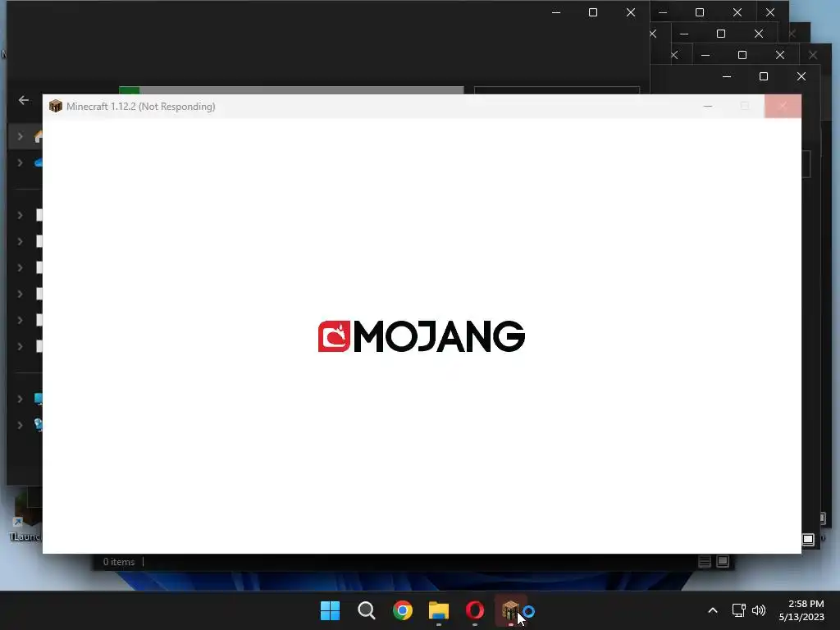The height and width of the screenshot is (630, 840).
Task: Open Windows Search from the taskbar
Action: [x=367, y=610]
